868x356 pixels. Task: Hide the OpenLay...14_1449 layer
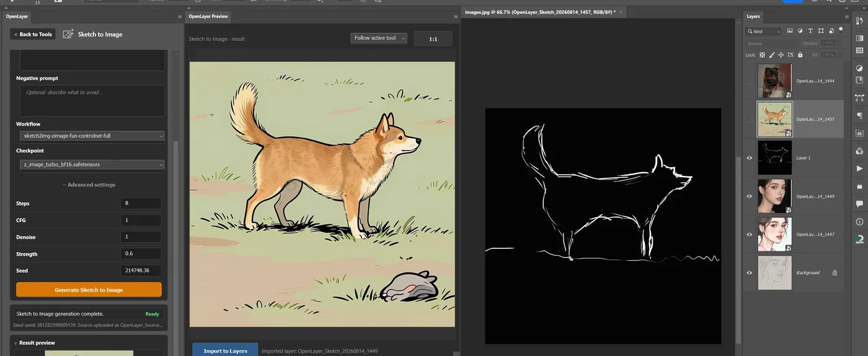click(750, 196)
